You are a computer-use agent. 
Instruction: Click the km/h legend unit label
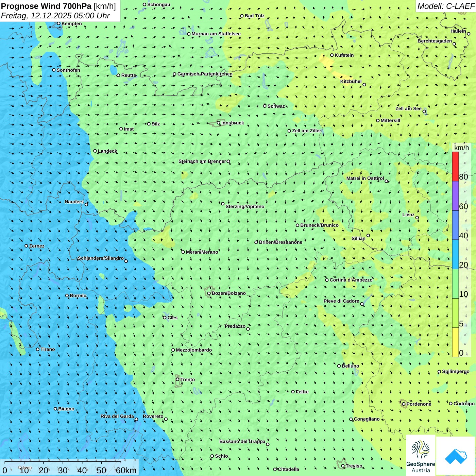point(461,148)
